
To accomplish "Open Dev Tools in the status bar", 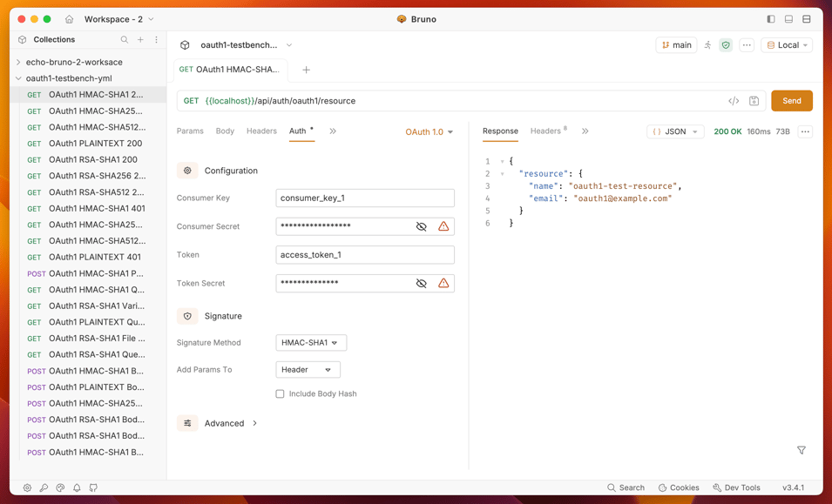I will (x=736, y=487).
